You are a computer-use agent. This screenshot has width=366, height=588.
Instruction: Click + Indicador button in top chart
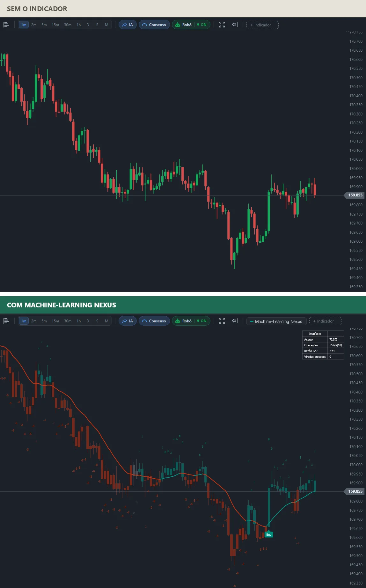pyautogui.click(x=262, y=25)
